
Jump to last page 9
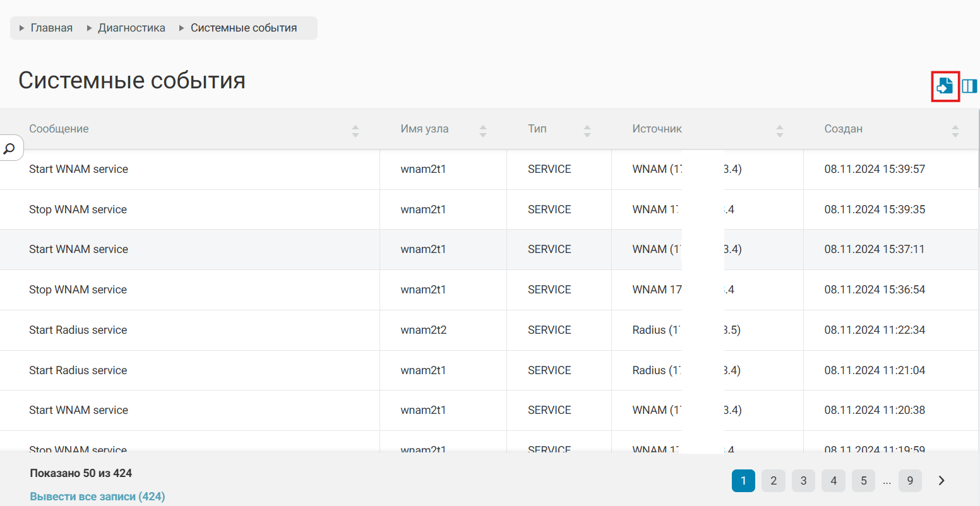(910, 481)
